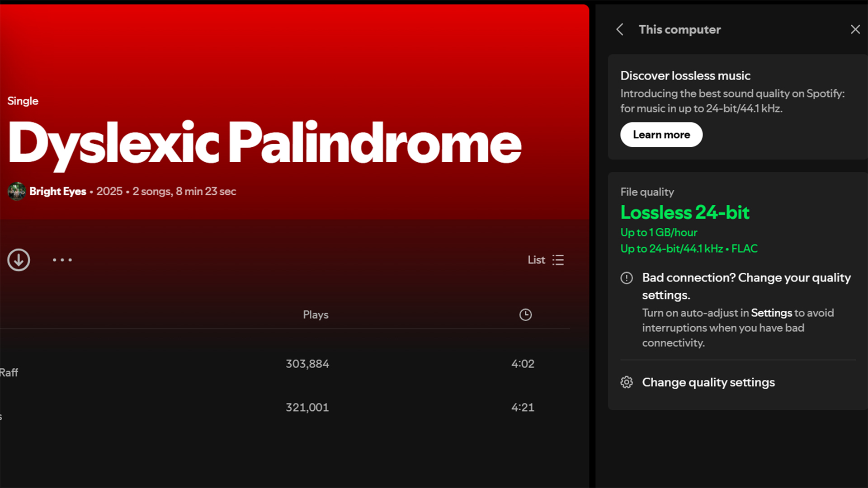Close the This computer panel
Screen dimensions: 868x488
[x=855, y=29]
